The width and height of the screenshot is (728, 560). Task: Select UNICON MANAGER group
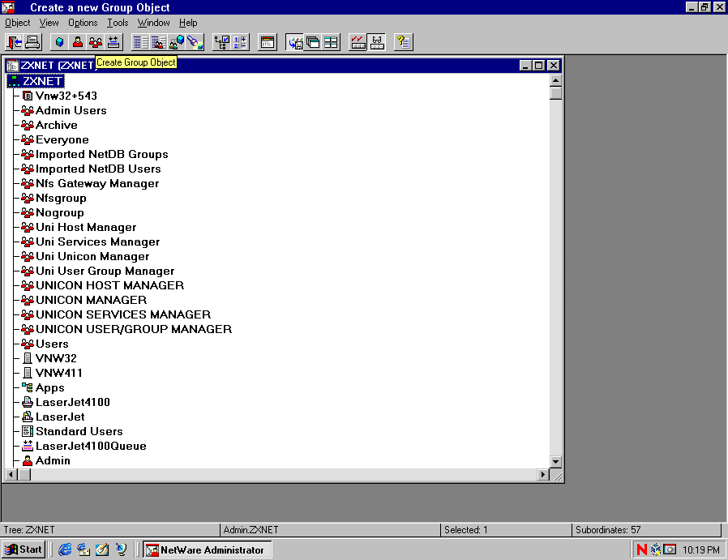coord(84,300)
